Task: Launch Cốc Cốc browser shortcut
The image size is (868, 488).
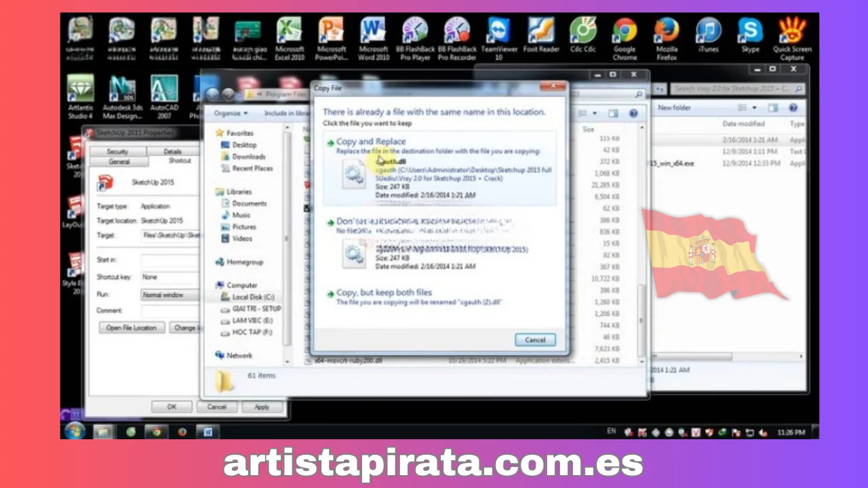Action: click(583, 35)
